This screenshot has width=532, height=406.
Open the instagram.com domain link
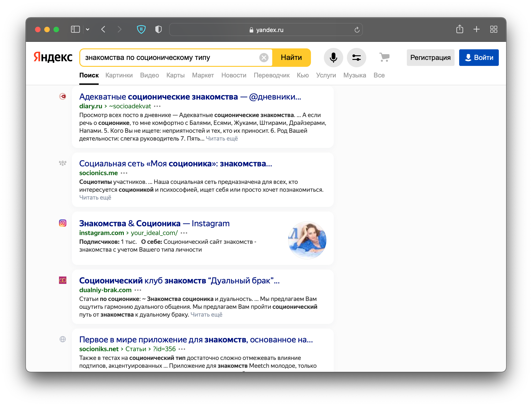(101, 233)
